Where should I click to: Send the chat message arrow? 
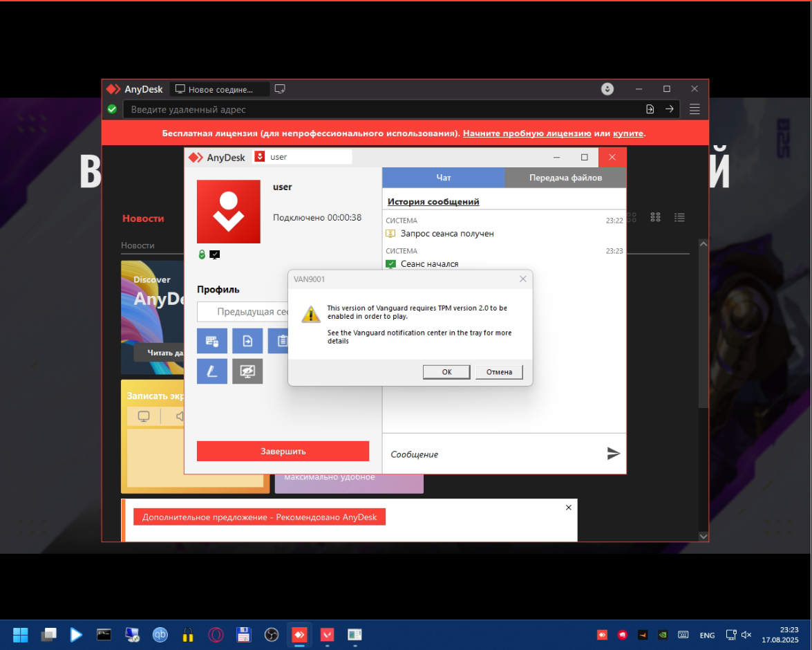coord(613,454)
